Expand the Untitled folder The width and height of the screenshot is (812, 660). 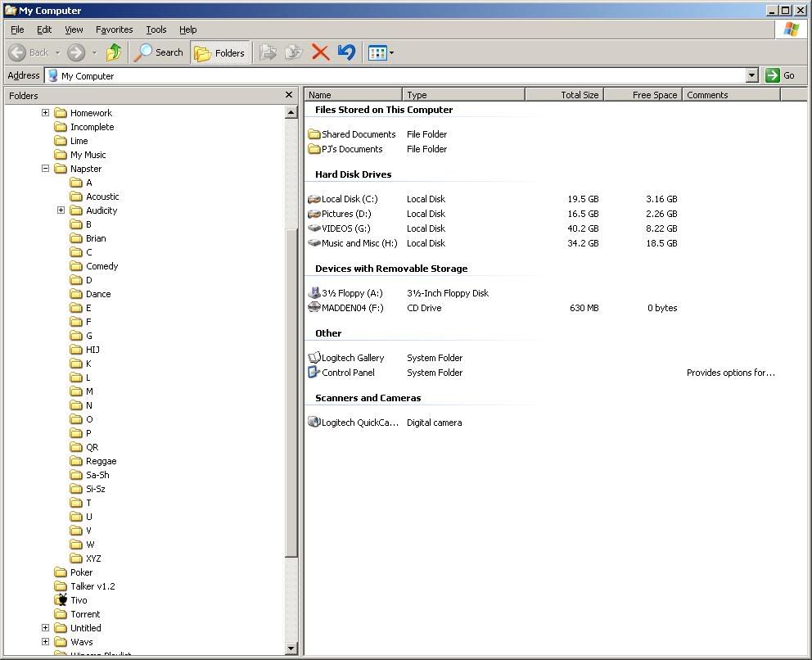click(46, 627)
